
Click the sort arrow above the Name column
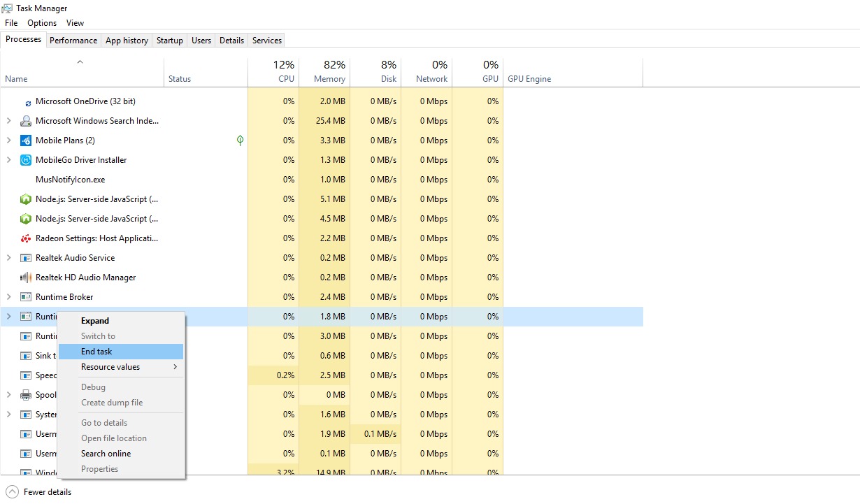80,62
